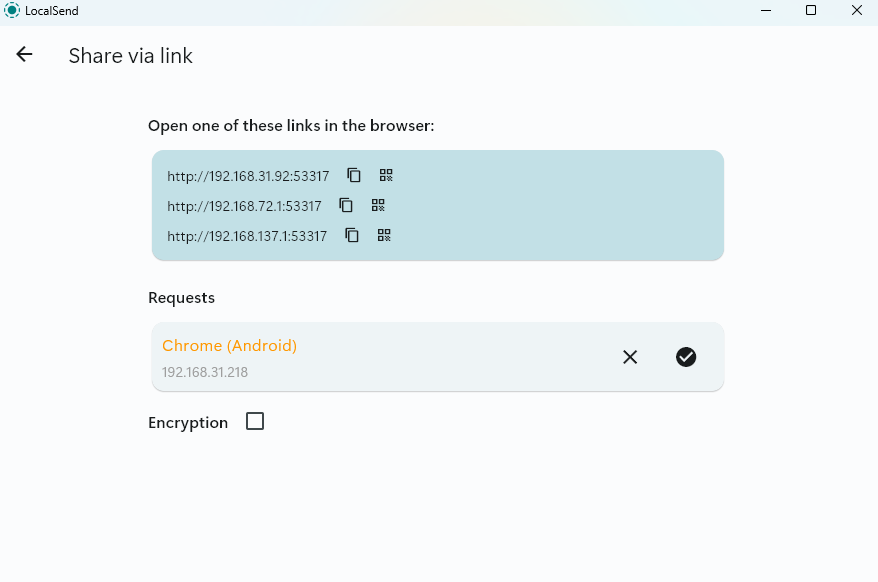878x582 pixels.
Task: Maximize the LocalSend window
Action: 811,11
